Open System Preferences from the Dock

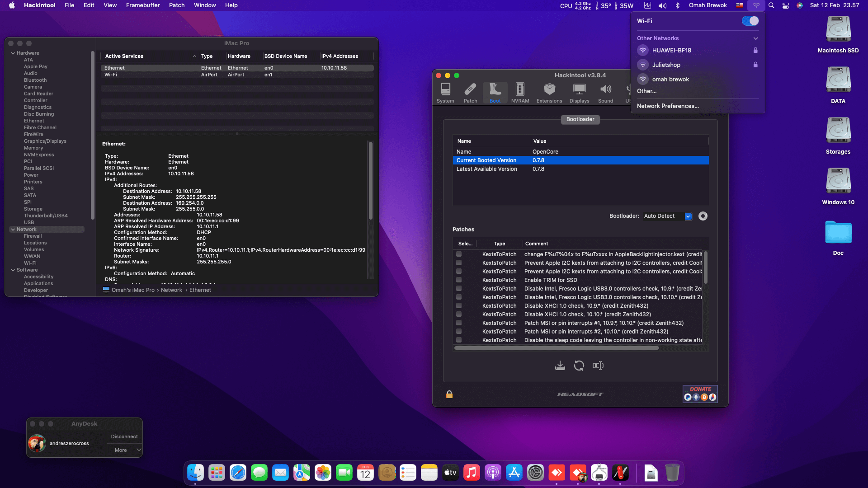535,473
